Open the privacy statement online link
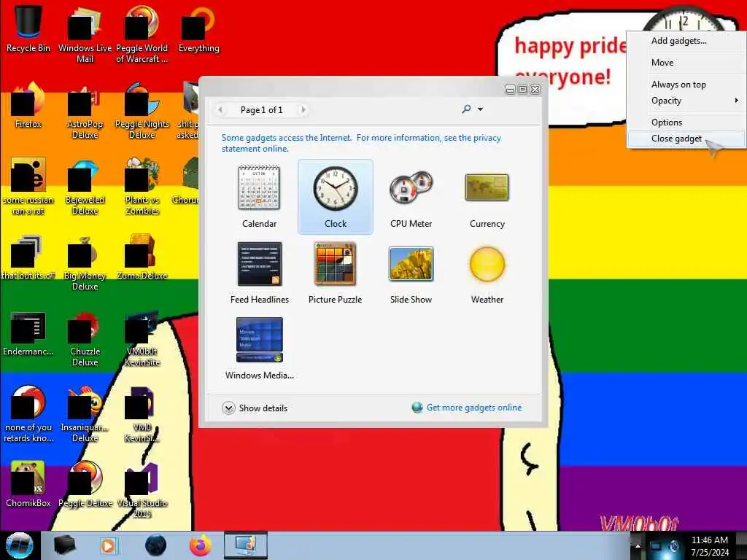This screenshot has height=560, width=747. pos(361,143)
